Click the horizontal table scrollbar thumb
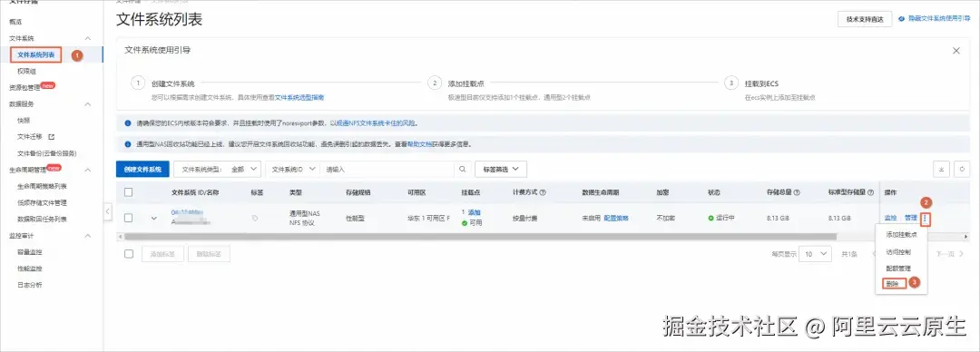The image size is (980, 352). coord(480,237)
